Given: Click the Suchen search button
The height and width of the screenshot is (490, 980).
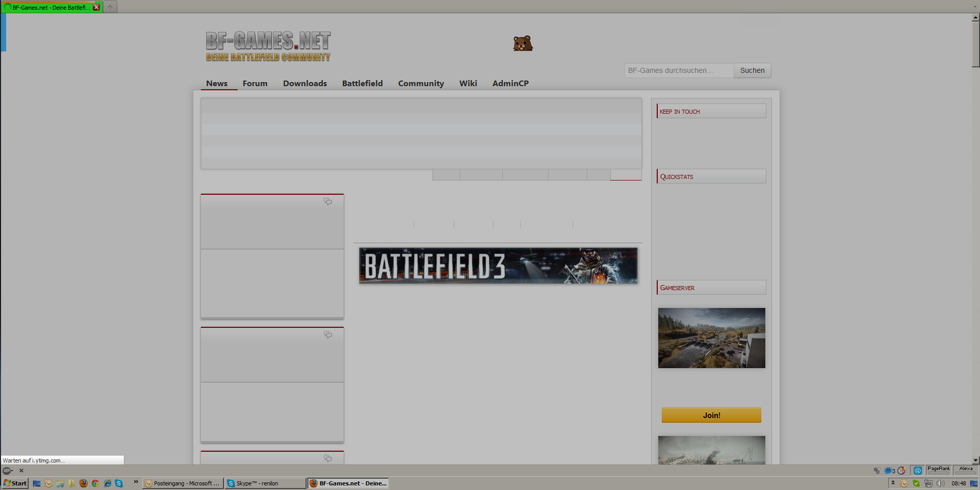Looking at the screenshot, I should tap(753, 70).
